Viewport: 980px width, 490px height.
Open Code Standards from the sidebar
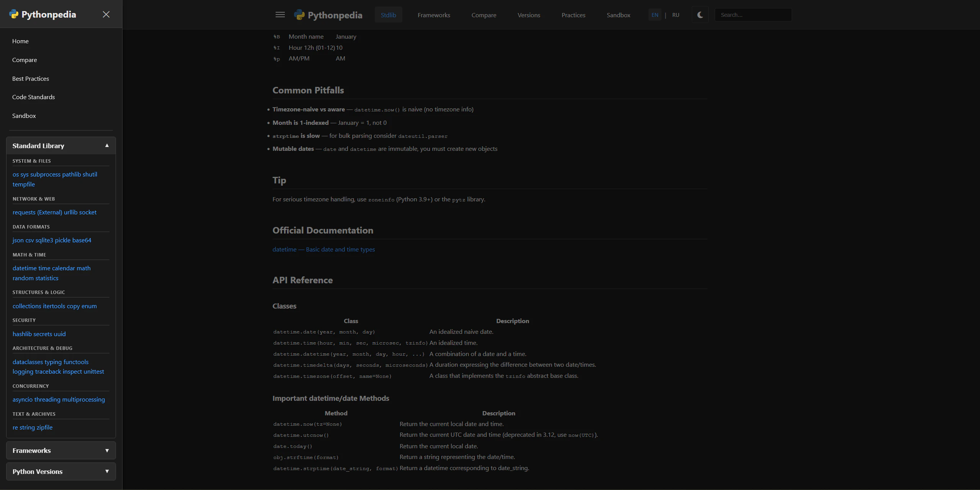coord(33,97)
